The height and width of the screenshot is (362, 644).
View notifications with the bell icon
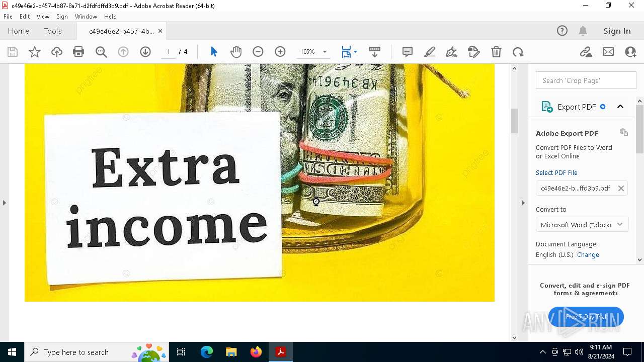pos(583,31)
